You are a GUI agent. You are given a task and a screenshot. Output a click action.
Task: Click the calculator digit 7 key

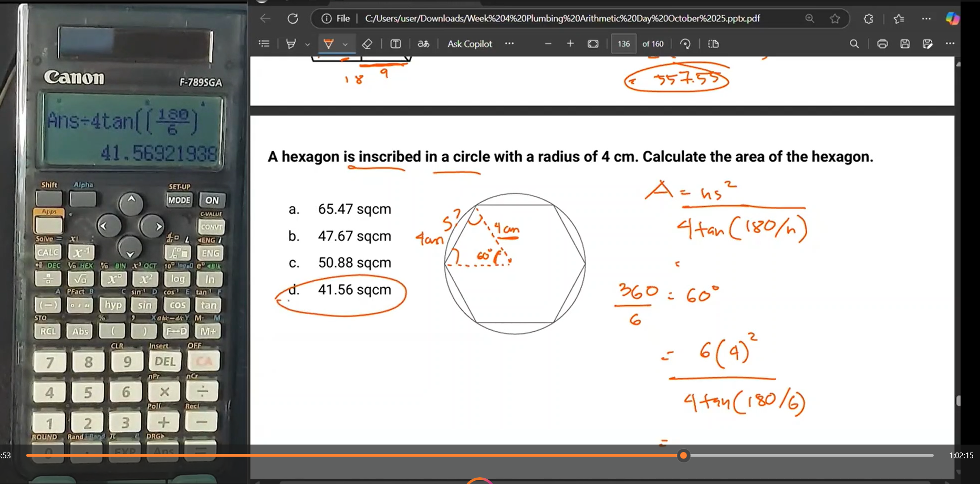pyautogui.click(x=50, y=362)
